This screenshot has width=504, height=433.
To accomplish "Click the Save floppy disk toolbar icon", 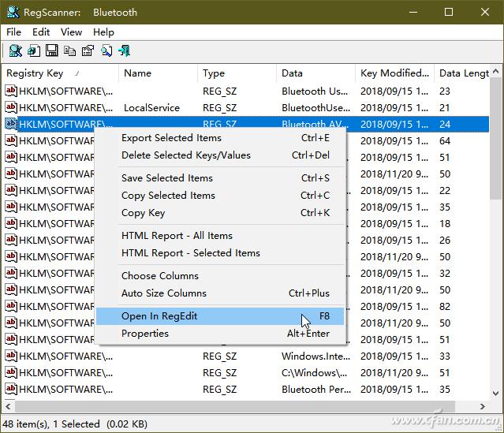I will (x=51, y=51).
